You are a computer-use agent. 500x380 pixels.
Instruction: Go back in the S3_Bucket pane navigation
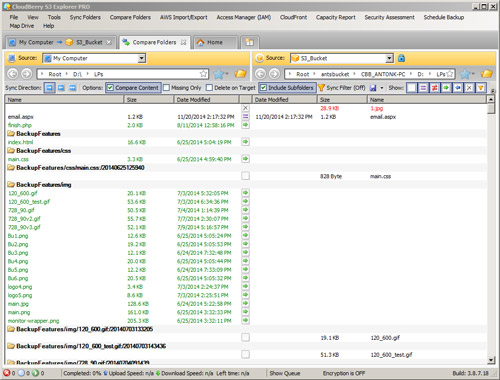click(x=260, y=74)
